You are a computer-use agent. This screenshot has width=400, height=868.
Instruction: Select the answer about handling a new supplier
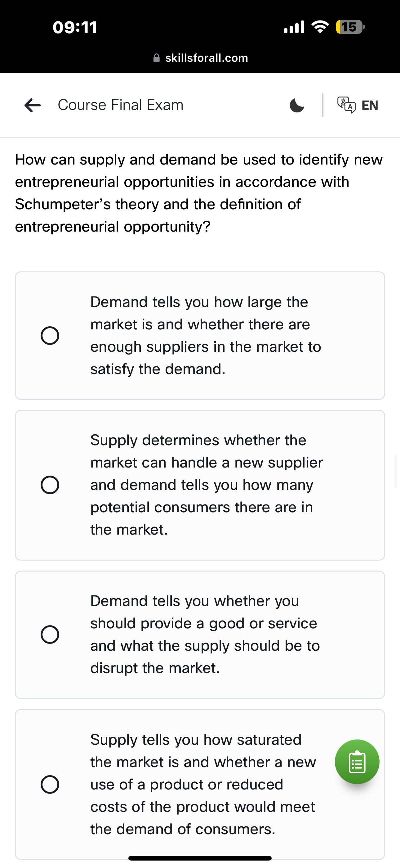[x=50, y=485]
